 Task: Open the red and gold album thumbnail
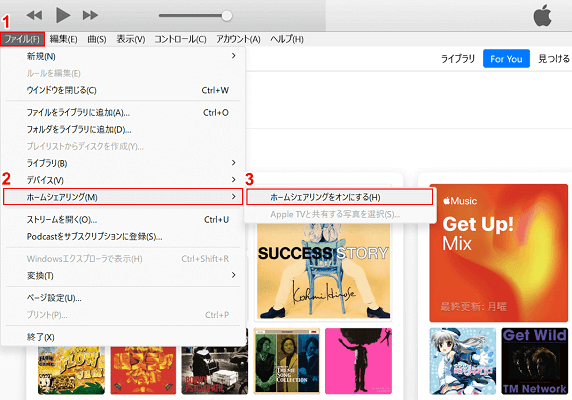tap(143, 370)
